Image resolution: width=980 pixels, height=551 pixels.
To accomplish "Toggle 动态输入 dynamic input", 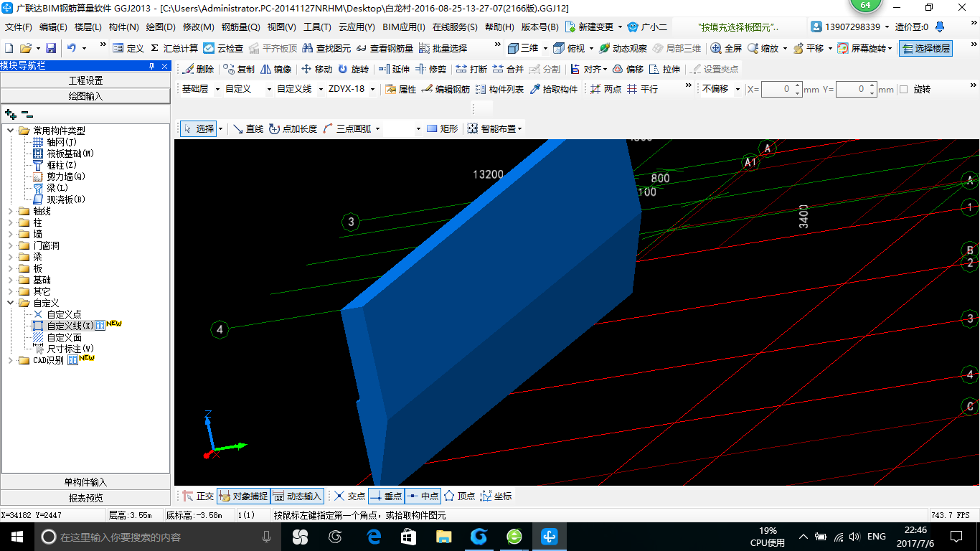I will point(297,496).
